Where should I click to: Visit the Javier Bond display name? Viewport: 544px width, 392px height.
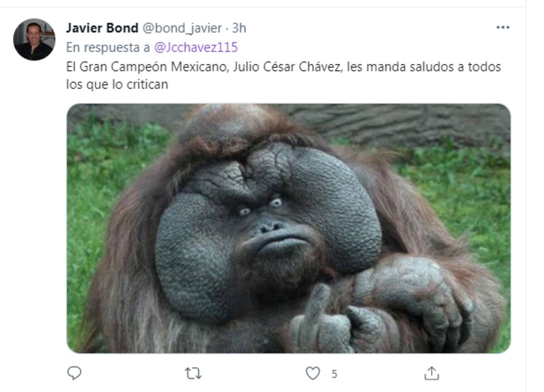click(102, 28)
